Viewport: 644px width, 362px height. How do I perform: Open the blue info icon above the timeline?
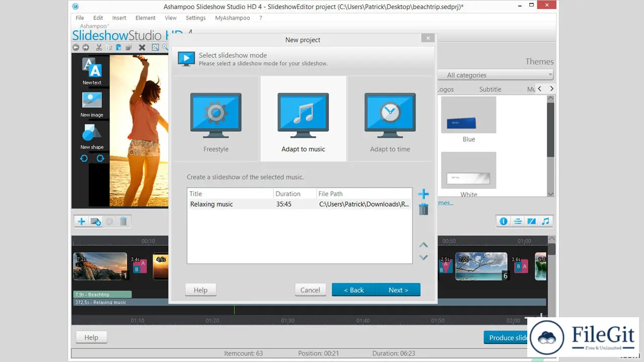(503, 221)
